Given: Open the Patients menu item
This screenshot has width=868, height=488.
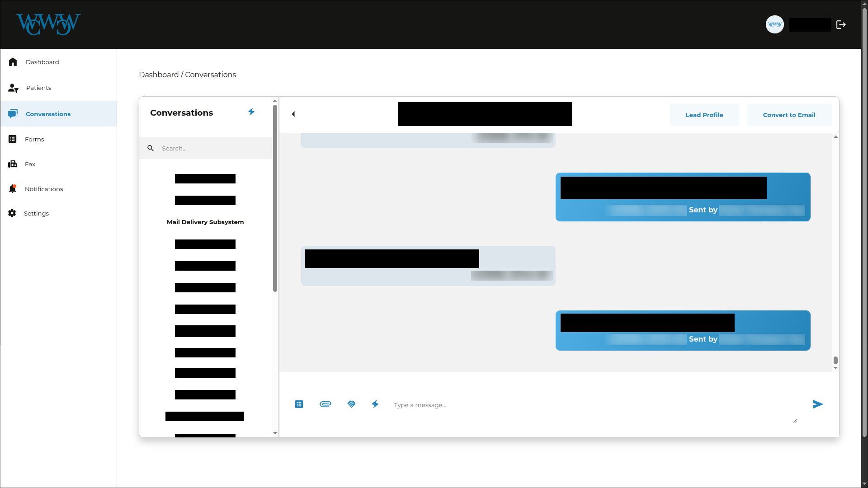Looking at the screenshot, I should click(x=38, y=88).
